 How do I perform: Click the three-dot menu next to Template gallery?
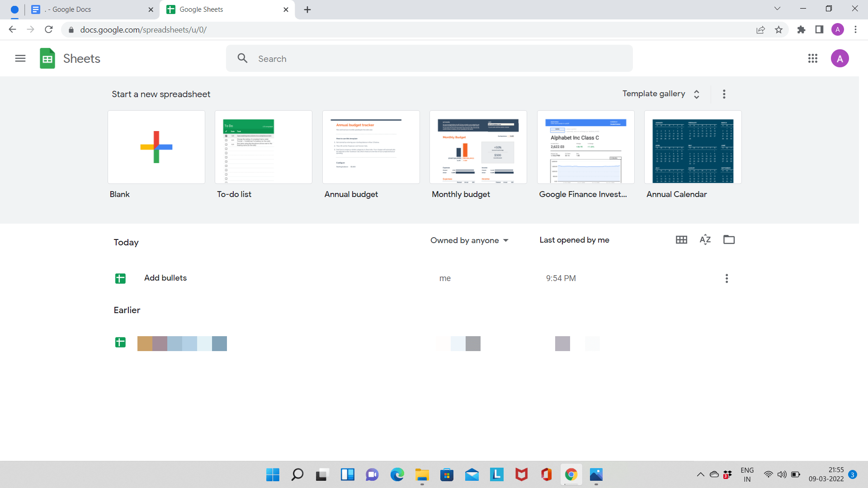tap(724, 94)
